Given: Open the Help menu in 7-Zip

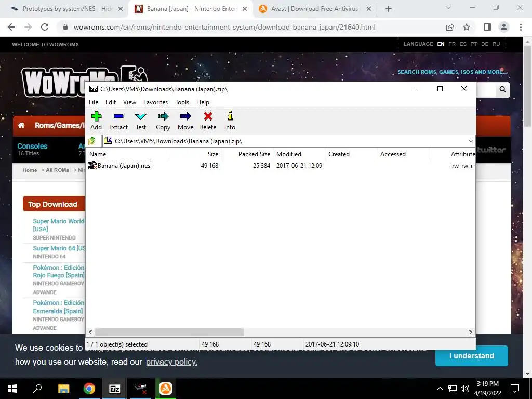Looking at the screenshot, I should point(203,102).
